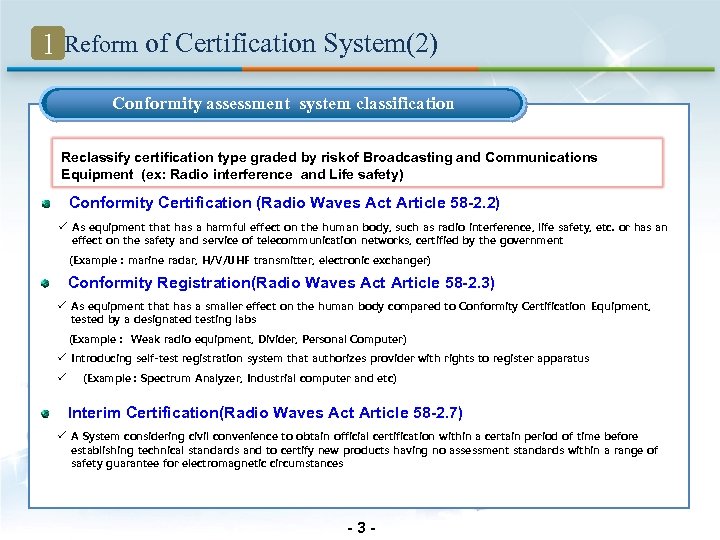Select the 'Conformity assessment system classification' banner
Viewport: 720px width, 540px height.
[283, 104]
